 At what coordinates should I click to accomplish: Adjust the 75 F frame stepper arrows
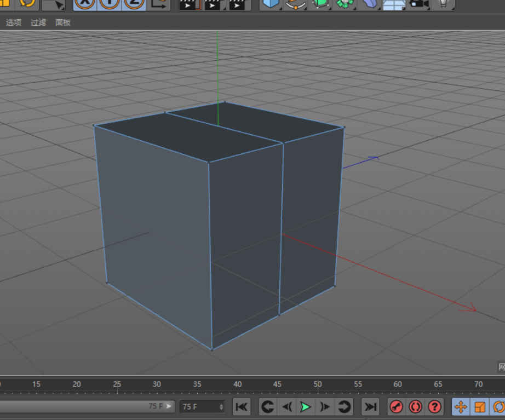pyautogui.click(x=221, y=407)
